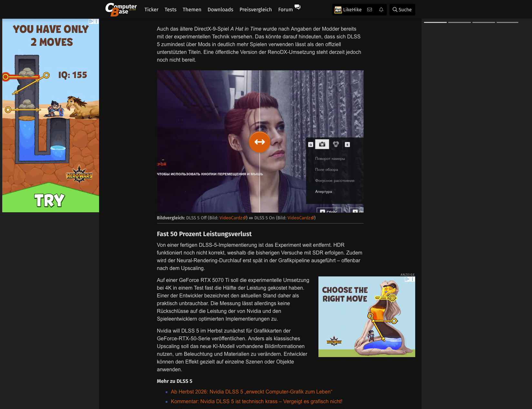Navigate to the Tests section
This screenshot has height=409, width=532.
click(170, 10)
